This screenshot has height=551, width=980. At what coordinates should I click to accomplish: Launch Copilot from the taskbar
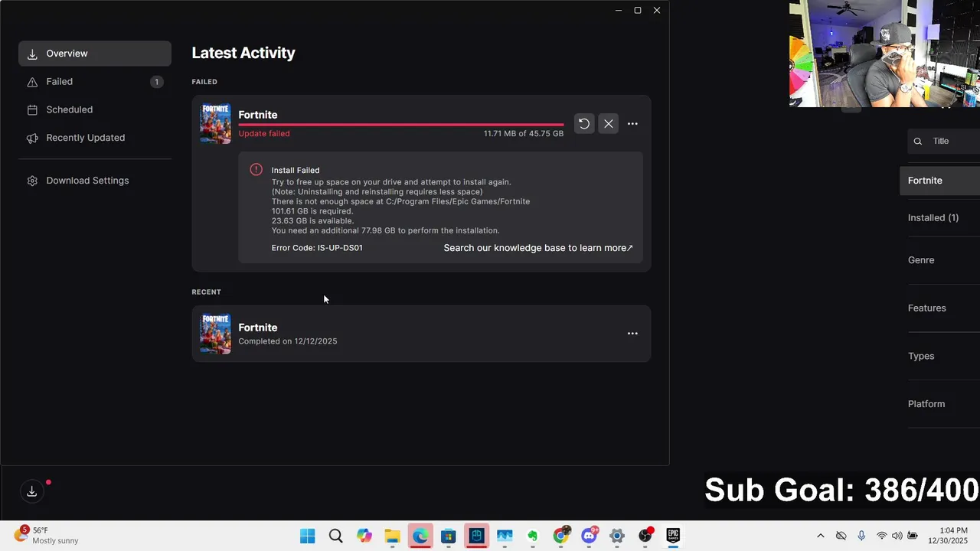pos(364,536)
